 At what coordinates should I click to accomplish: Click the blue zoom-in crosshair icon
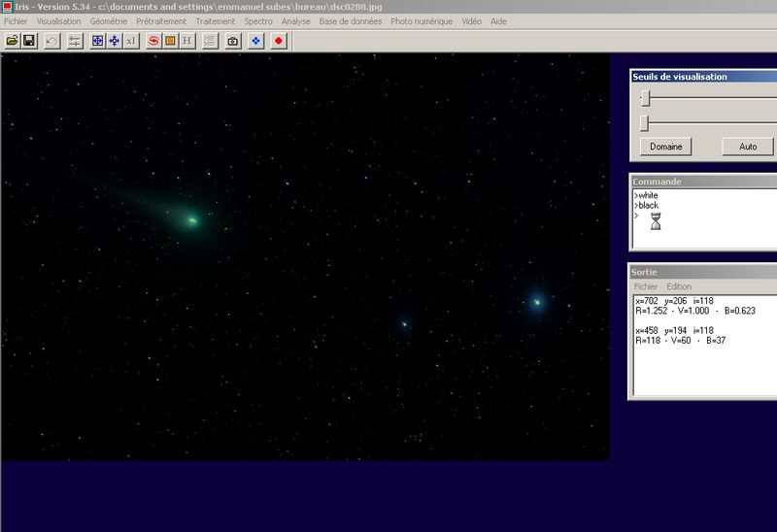pos(98,41)
